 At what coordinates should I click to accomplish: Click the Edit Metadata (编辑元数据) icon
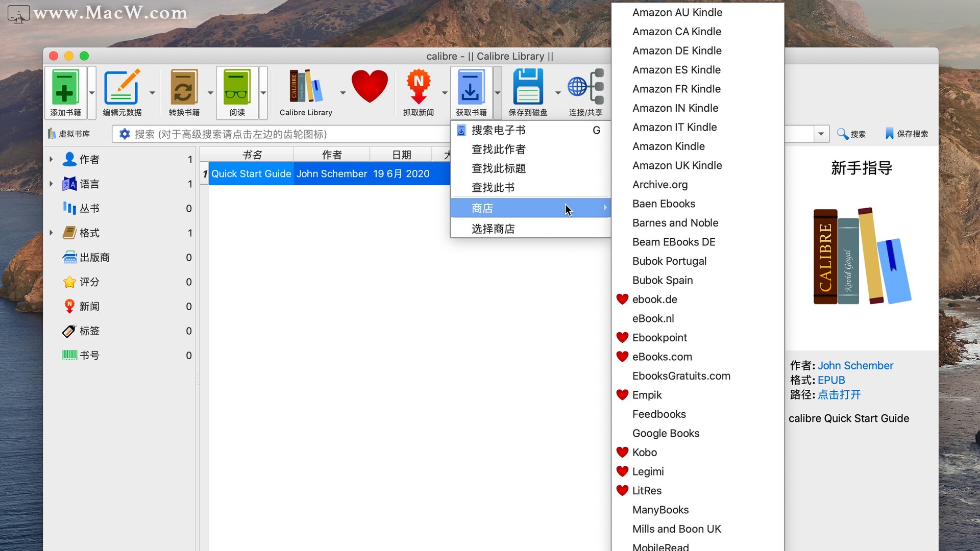pos(121,87)
